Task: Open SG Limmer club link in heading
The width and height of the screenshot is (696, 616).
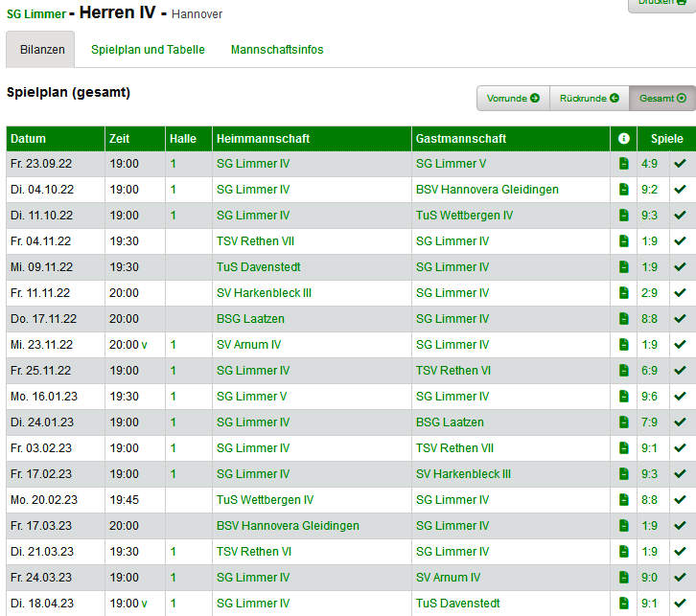Action: (36, 14)
